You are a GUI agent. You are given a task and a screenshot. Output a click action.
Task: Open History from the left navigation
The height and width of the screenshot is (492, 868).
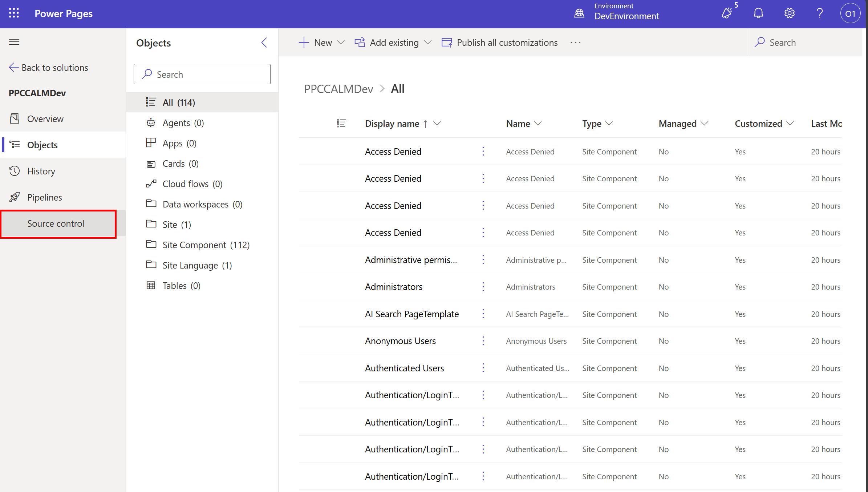tap(41, 171)
